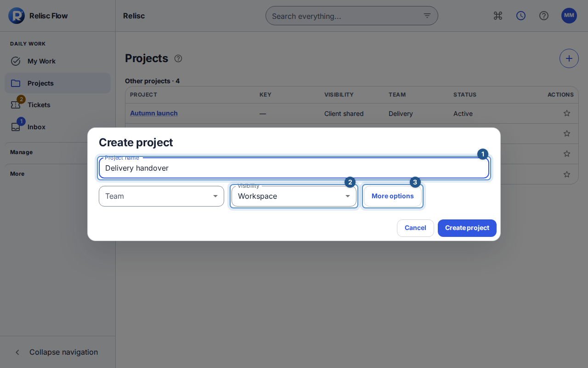Click the help icon beside Projects heading
Screen dimensions: 588x368
pyautogui.click(x=178, y=58)
